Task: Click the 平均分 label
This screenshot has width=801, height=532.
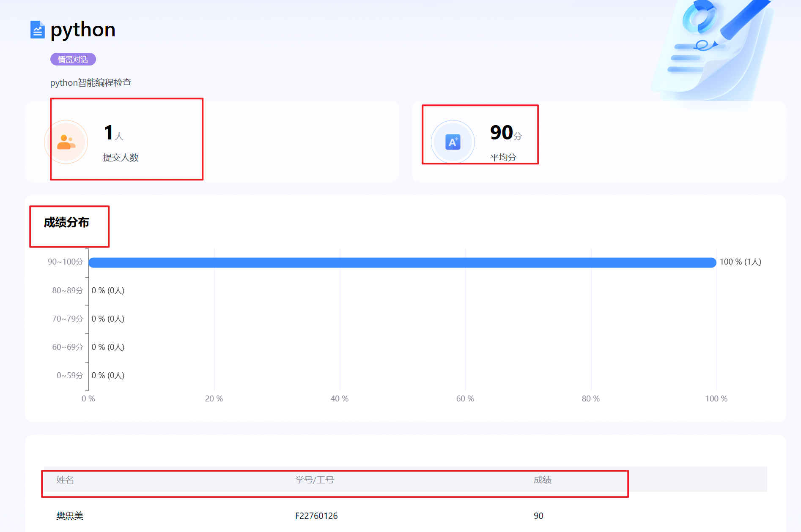Action: [503, 158]
